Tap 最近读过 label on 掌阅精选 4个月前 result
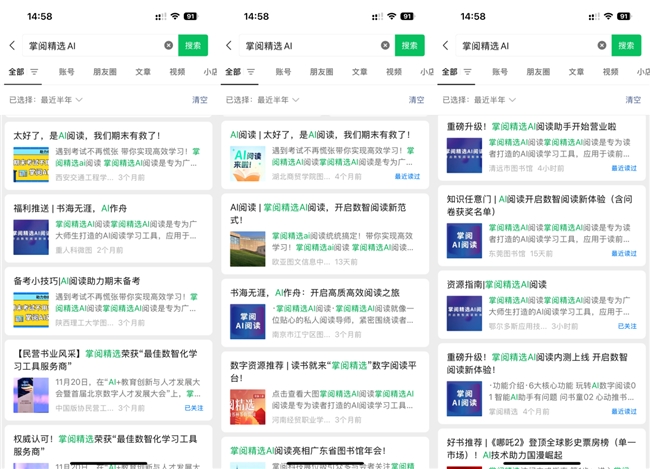The image size is (650, 469). tap(624, 411)
